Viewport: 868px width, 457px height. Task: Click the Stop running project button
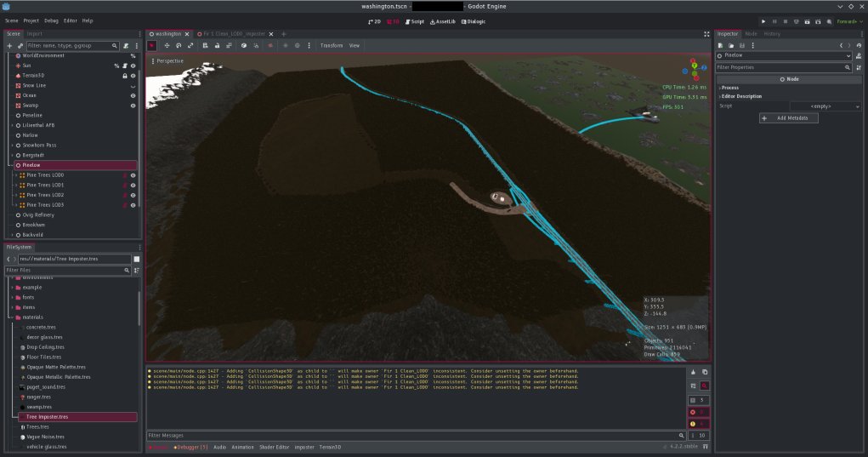(x=785, y=21)
